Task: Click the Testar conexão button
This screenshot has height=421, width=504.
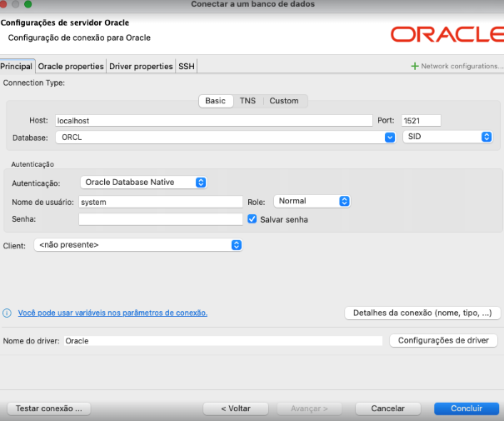Action: (49, 408)
